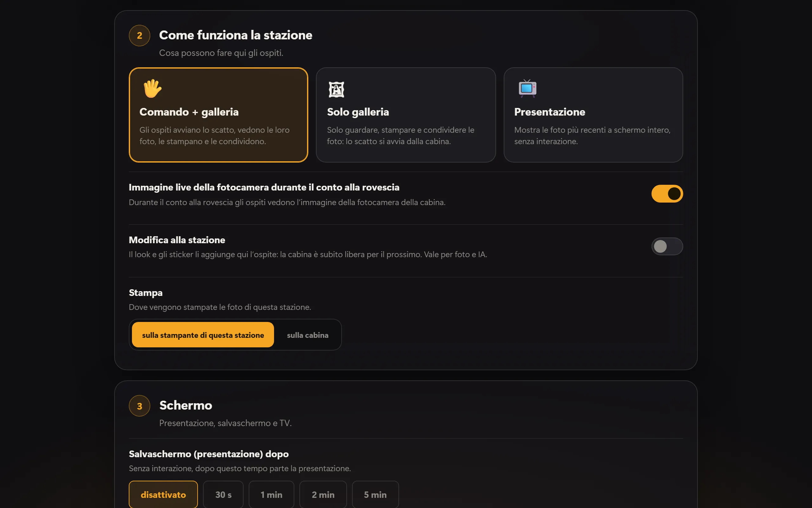
Task: Enable Modifica alla stazione switch
Action: click(x=667, y=247)
